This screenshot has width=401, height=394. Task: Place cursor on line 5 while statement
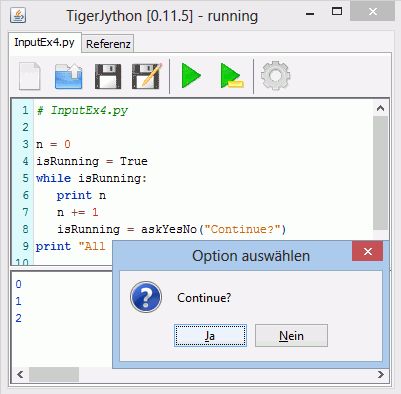pyautogui.click(x=91, y=178)
